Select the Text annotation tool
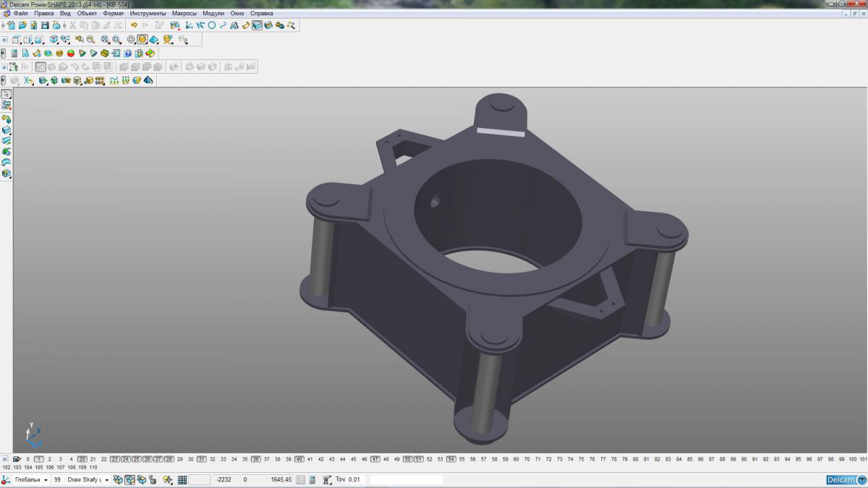868x488 pixels. point(234,25)
